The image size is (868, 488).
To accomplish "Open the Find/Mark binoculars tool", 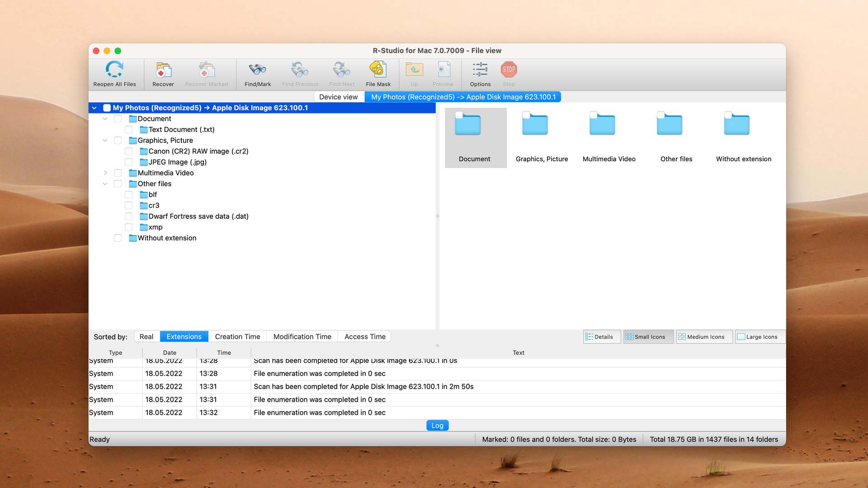I will coord(258,74).
